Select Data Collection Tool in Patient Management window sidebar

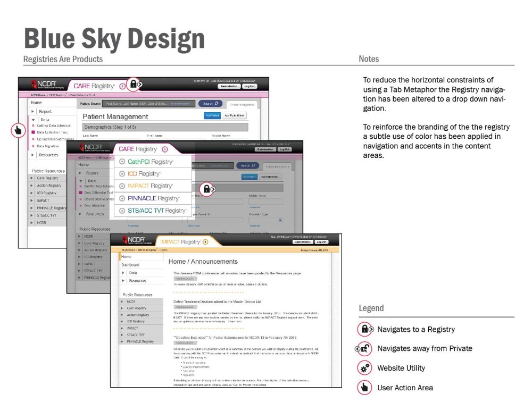(x=52, y=132)
